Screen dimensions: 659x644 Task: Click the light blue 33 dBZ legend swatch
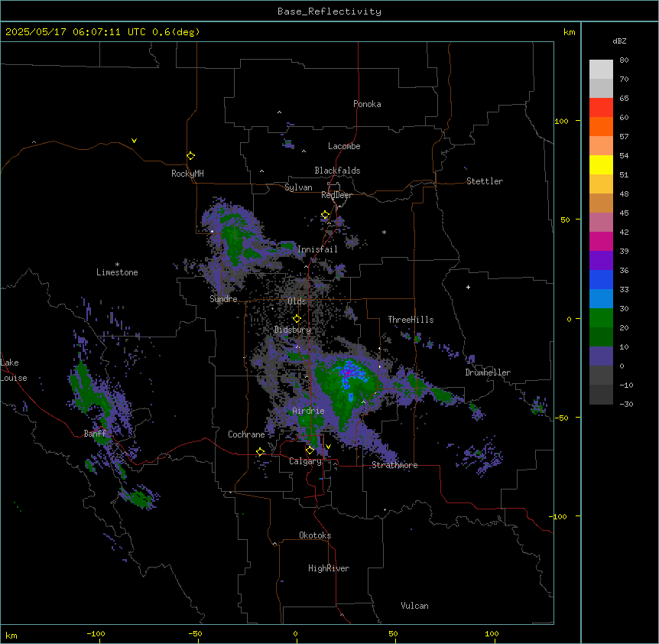click(x=601, y=299)
